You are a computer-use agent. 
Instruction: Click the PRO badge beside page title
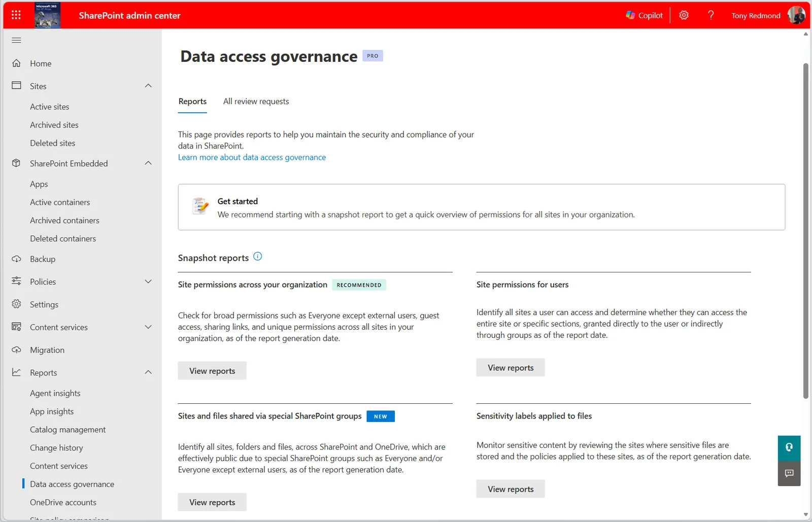coord(373,56)
